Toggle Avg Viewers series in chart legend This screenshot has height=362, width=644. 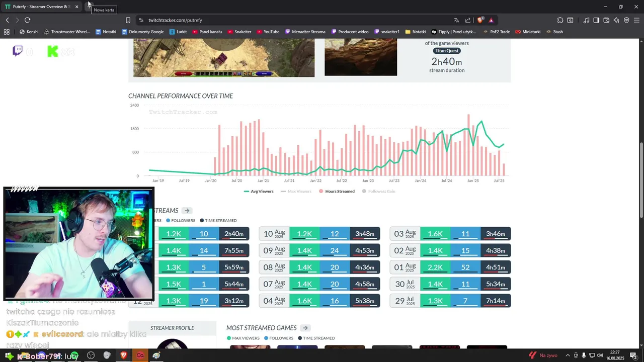pos(259,192)
